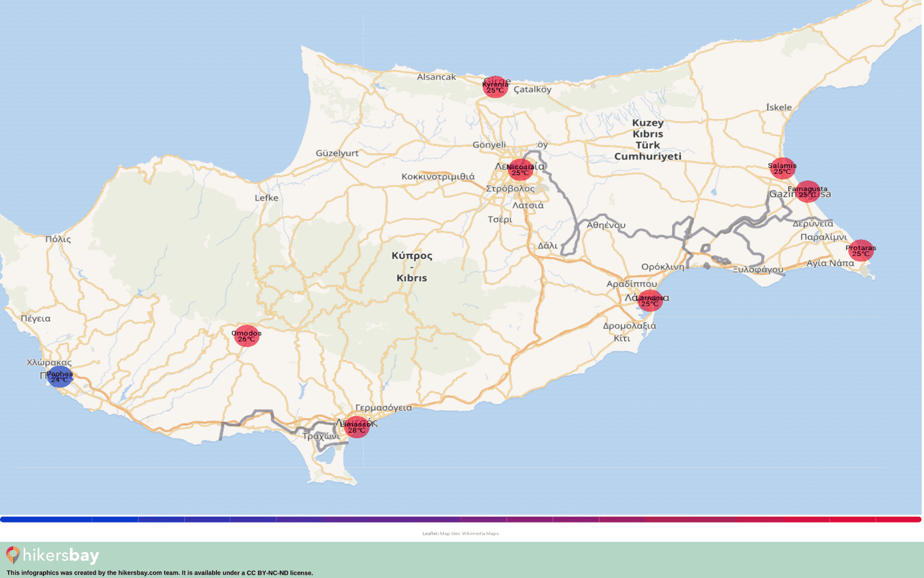Select the Nicosia temperature marker

pyautogui.click(x=520, y=170)
